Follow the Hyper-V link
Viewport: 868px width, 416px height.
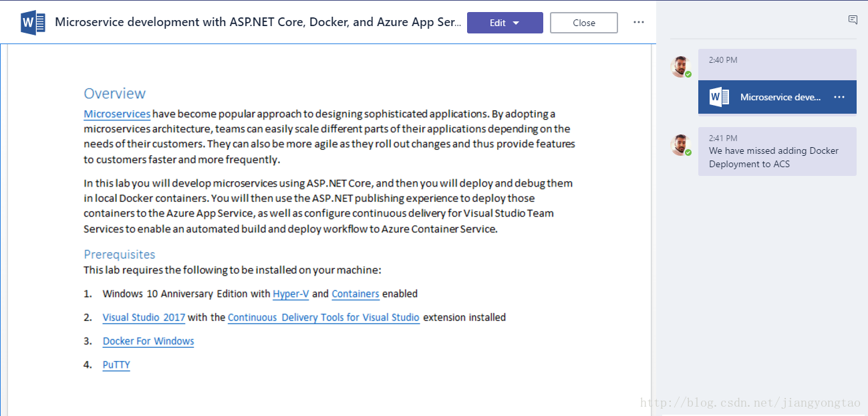click(291, 294)
